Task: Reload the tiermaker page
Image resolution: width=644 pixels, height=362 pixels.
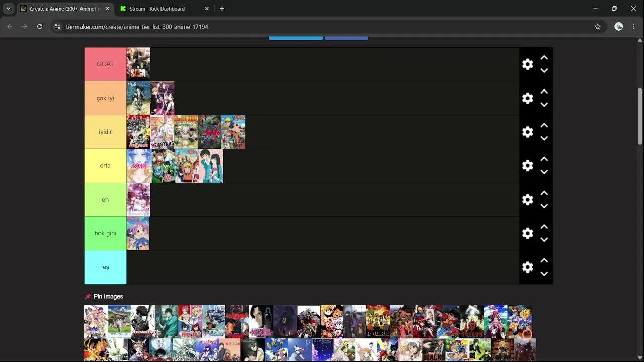Action: [40, 27]
